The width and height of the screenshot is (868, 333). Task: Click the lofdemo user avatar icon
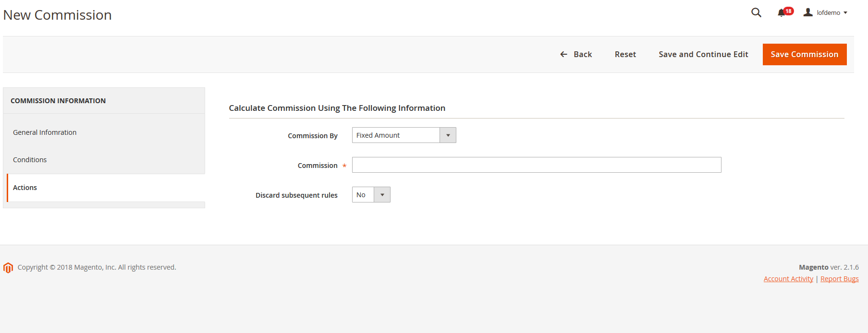click(808, 12)
